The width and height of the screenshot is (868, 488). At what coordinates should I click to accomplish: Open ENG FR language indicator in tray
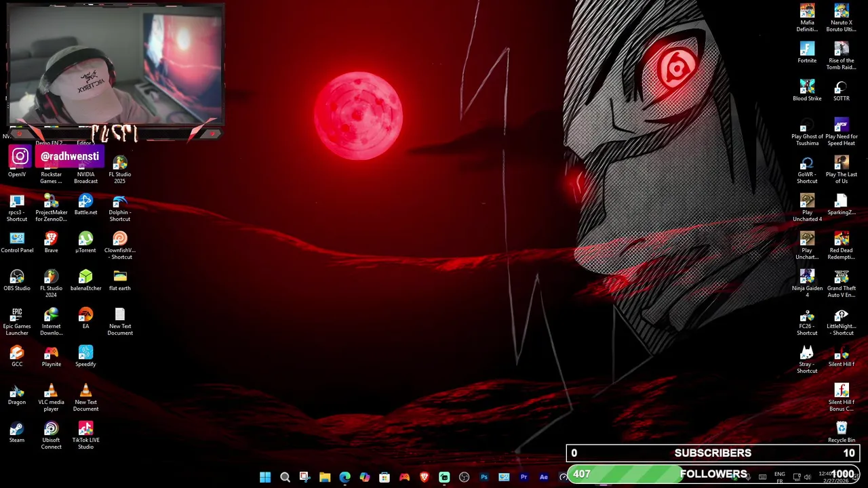(x=779, y=477)
